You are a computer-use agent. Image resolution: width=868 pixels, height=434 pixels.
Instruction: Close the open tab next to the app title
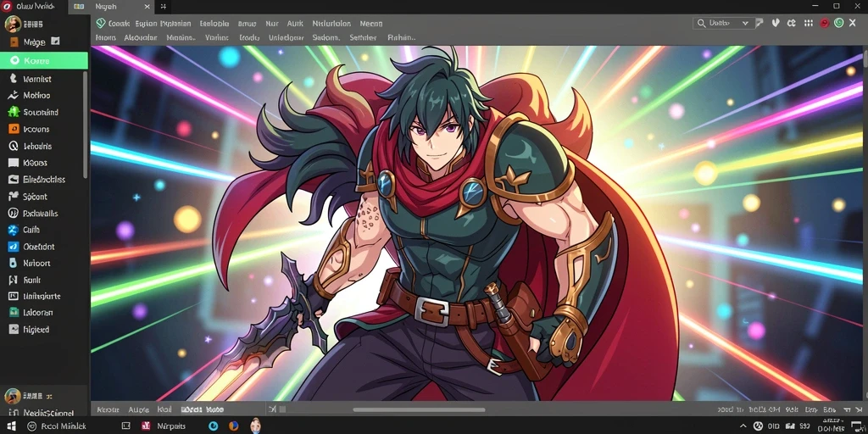pyautogui.click(x=147, y=7)
